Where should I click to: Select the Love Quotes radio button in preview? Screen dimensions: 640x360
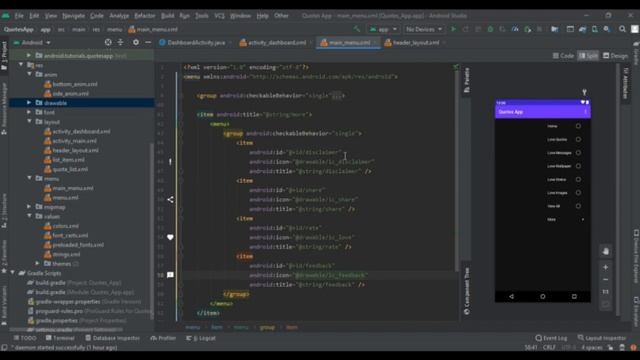(x=578, y=140)
